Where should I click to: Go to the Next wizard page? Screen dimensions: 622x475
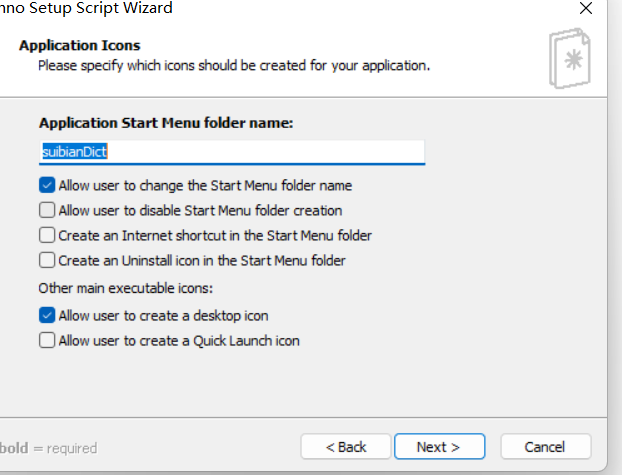[440, 446]
